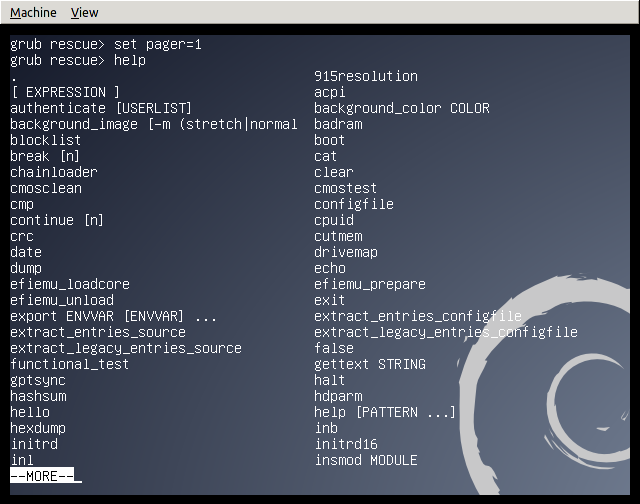Click the 'acpi' command entry
Screen dimensions: 640x504
click(x=329, y=92)
